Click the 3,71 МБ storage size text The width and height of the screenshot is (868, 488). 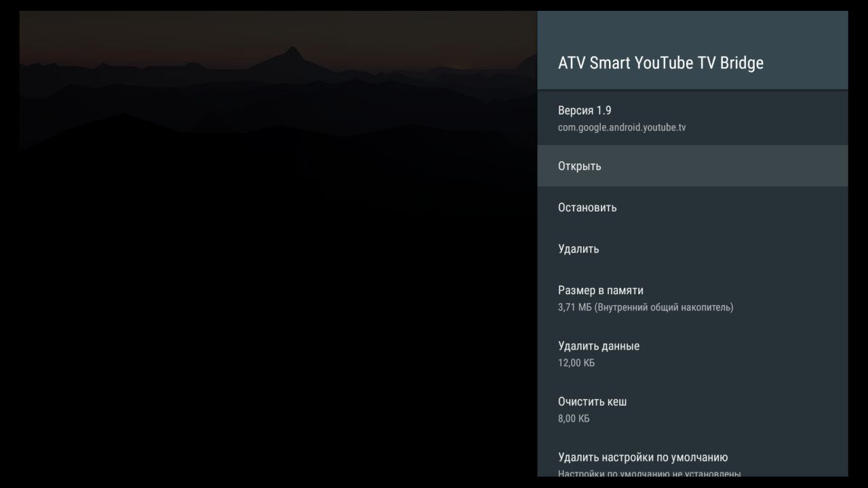[646, 308]
